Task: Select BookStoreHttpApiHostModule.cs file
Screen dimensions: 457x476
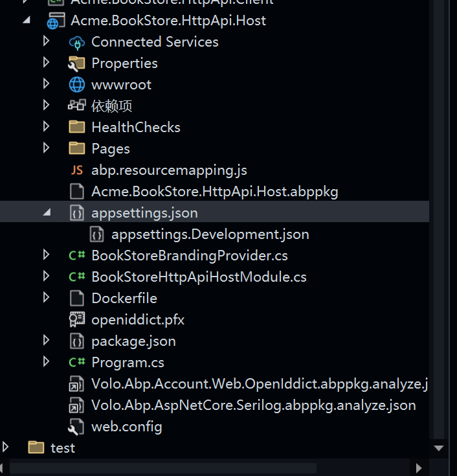Action: pos(199,277)
